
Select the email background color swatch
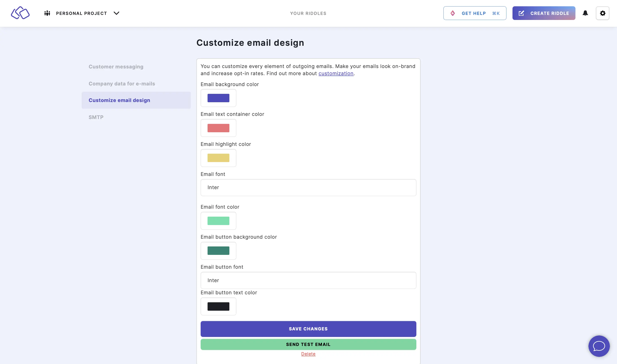[218, 97]
